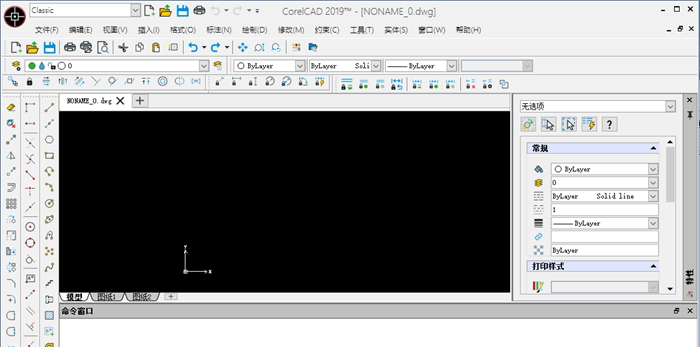Click the question mark help icon in properties
This screenshot has width=700, height=360.
[610, 124]
